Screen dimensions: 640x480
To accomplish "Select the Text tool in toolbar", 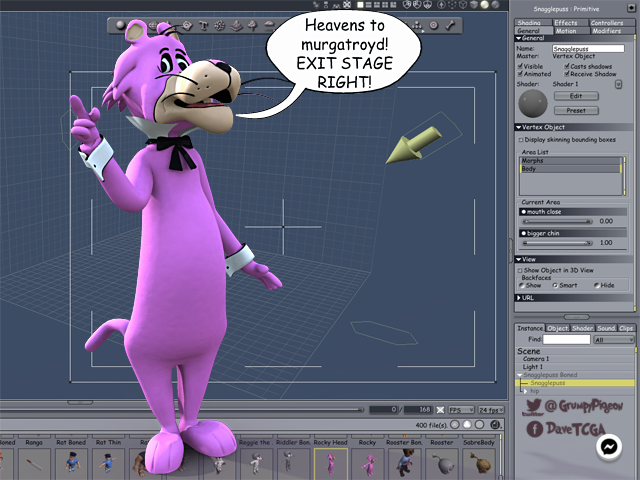I will click(x=203, y=26).
